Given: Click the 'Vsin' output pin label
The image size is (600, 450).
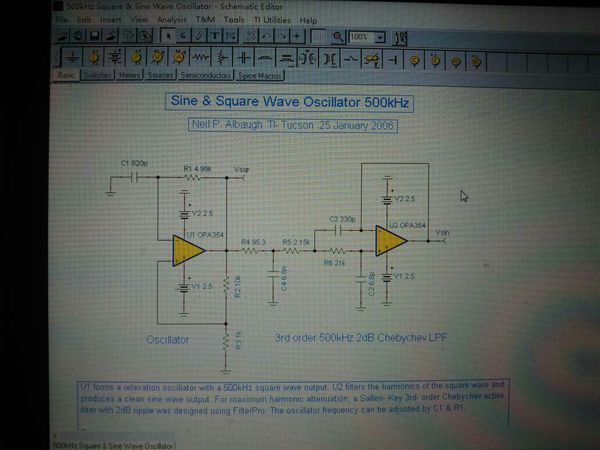Looking at the screenshot, I should (442, 232).
